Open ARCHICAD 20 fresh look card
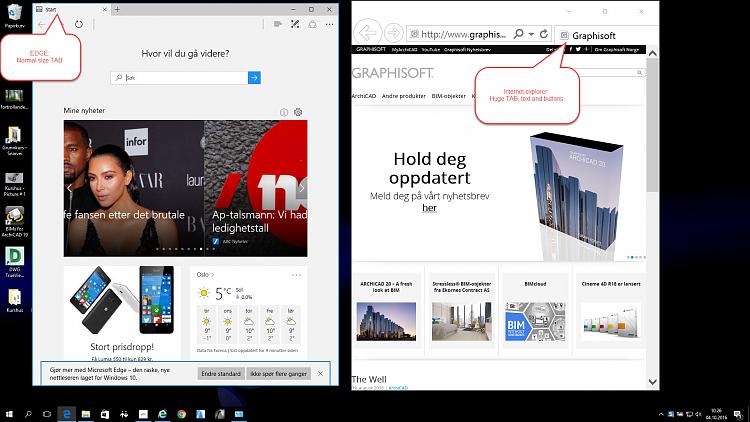The image size is (750, 422). click(386, 311)
